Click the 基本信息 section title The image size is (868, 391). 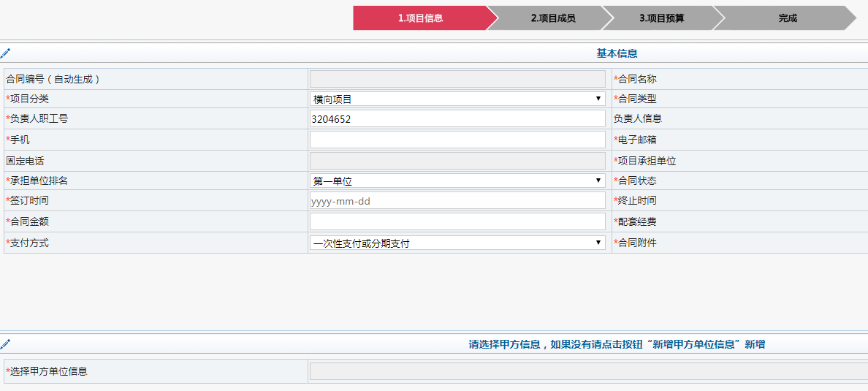point(617,53)
